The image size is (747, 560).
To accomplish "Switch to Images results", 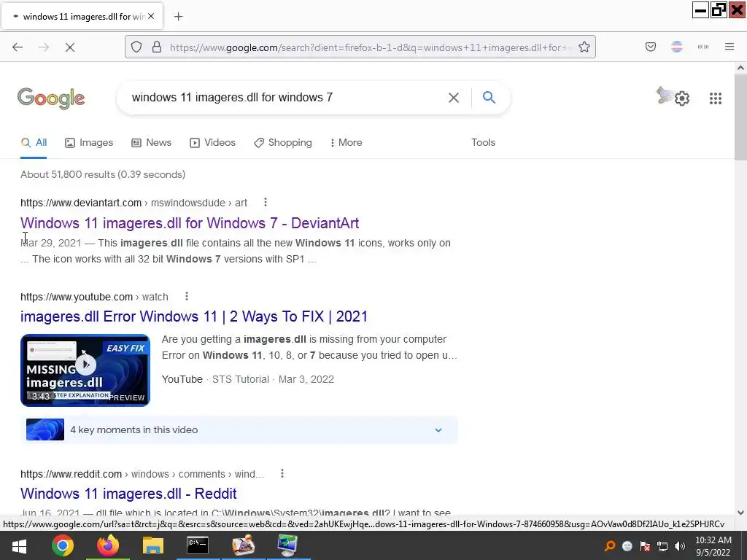I will pyautogui.click(x=89, y=142).
